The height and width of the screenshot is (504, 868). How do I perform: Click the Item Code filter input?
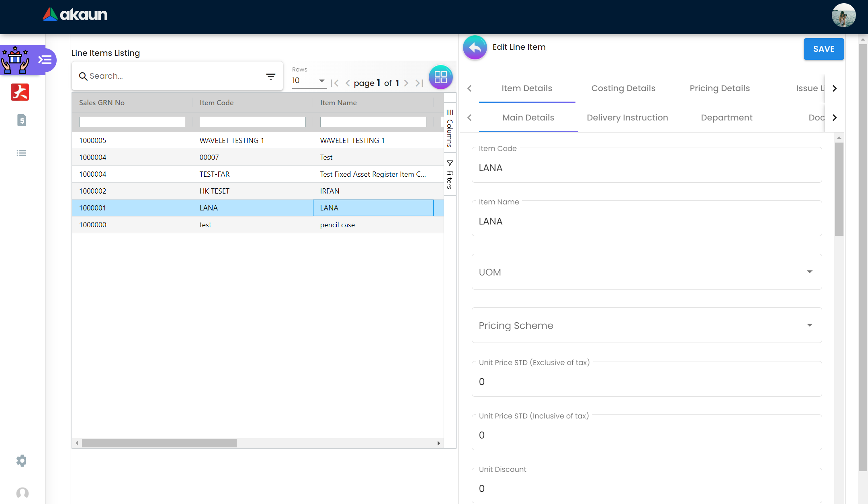(x=252, y=122)
